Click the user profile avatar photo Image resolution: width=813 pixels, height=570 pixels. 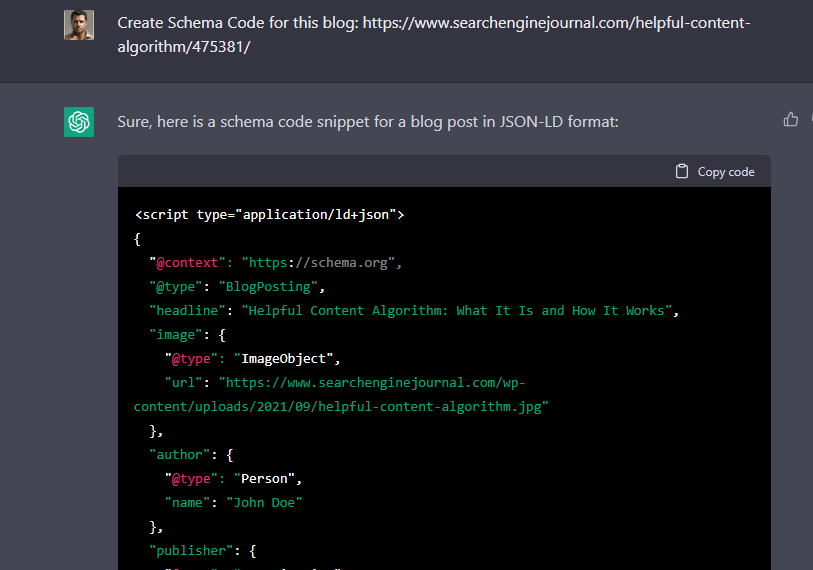tap(79, 25)
